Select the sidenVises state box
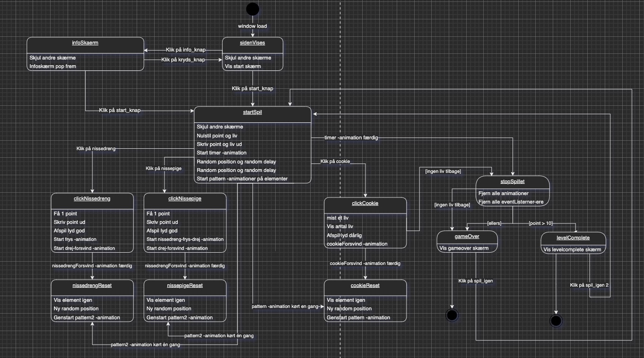Image resolution: width=644 pixels, height=358 pixels. click(x=252, y=54)
